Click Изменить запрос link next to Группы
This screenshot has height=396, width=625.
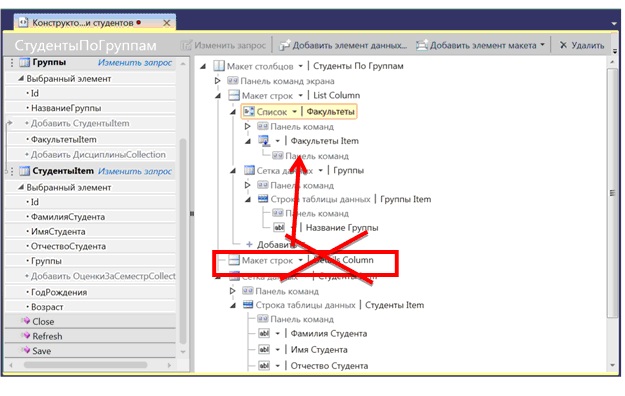tap(135, 63)
